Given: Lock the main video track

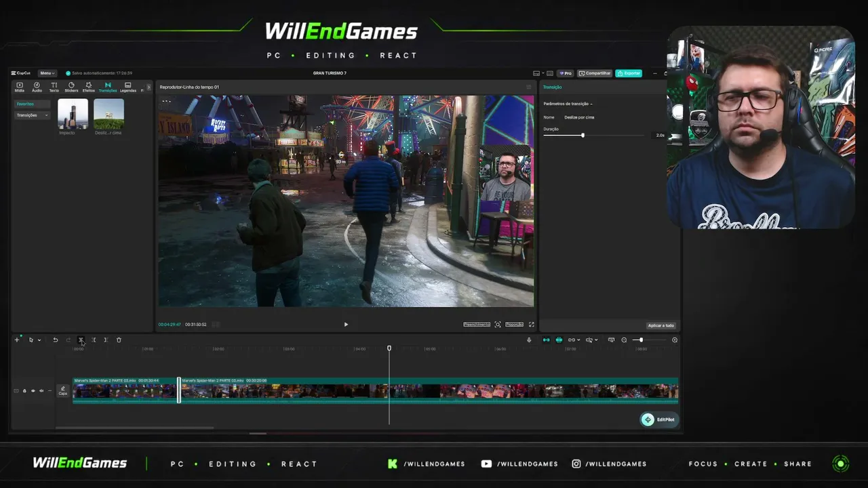Looking at the screenshot, I should pos(24,390).
